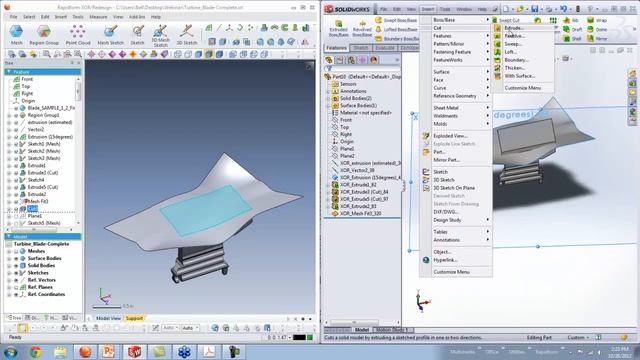The image size is (640, 360).
Task: Start the Sketch tool in Rapidform
Action: tap(138, 34)
